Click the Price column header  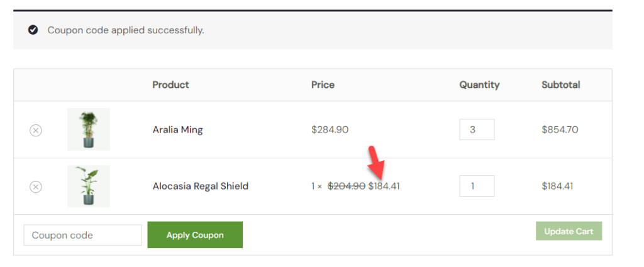pyautogui.click(x=323, y=85)
